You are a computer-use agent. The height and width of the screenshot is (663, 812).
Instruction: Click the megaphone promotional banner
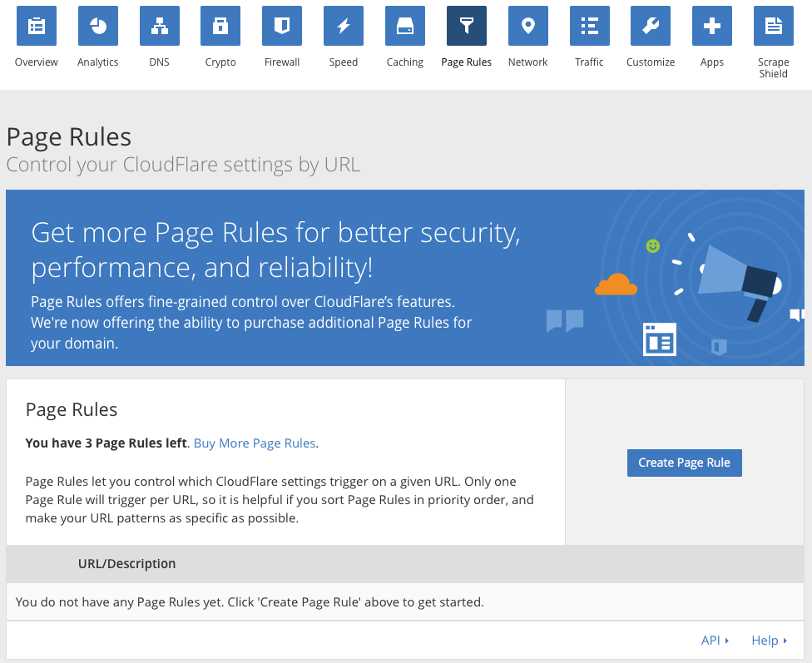point(405,278)
